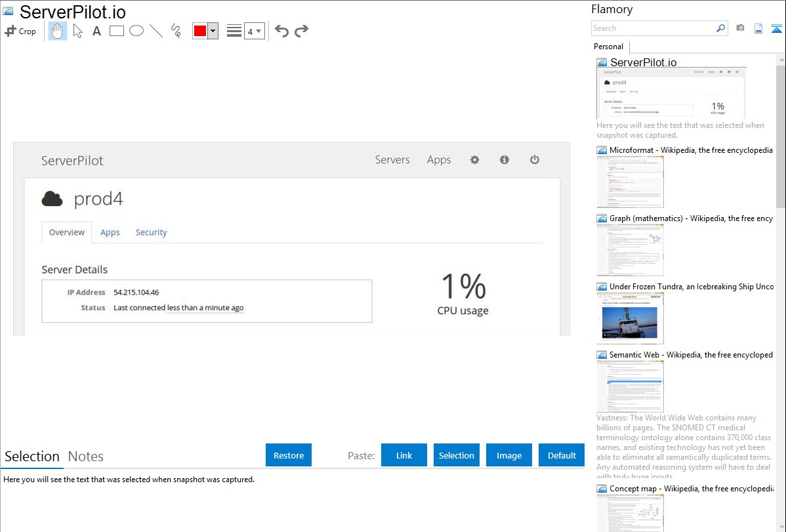Select the Crop tool
The image size is (786, 532).
20,31
